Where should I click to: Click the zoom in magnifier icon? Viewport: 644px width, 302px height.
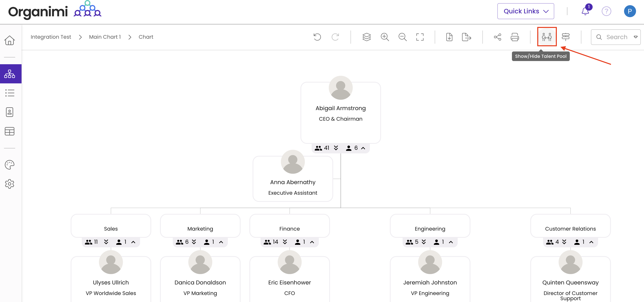click(x=384, y=37)
